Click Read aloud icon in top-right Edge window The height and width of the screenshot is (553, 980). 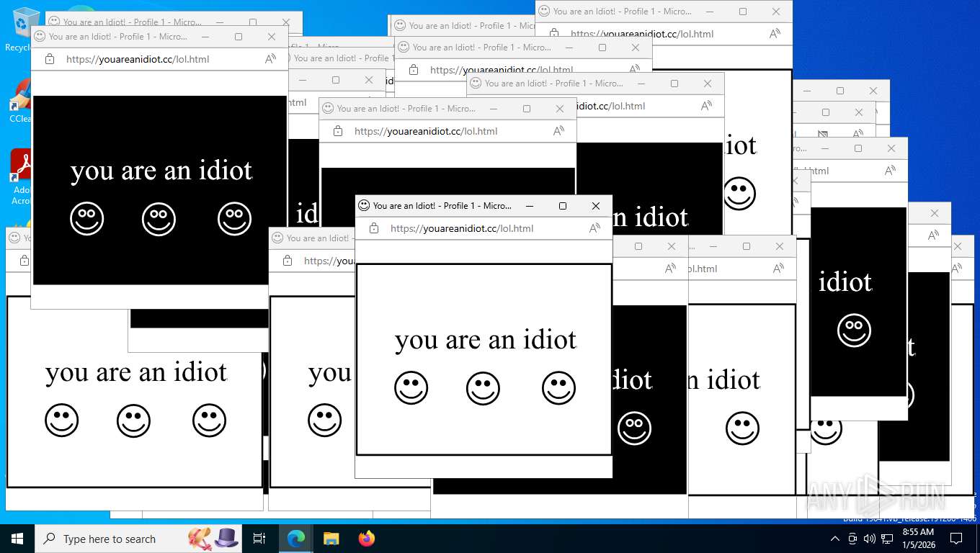tap(775, 34)
